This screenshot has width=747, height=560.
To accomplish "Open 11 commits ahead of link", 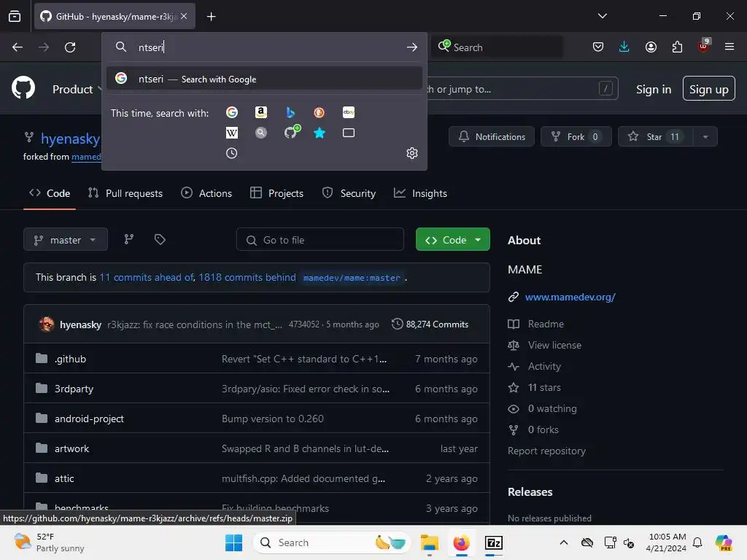I will 147,278.
